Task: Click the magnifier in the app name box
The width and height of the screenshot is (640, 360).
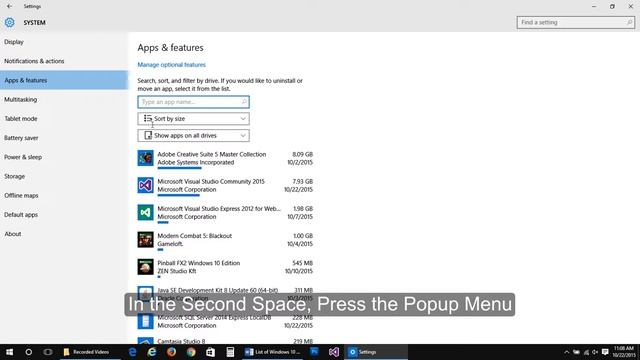Action: 244,102
